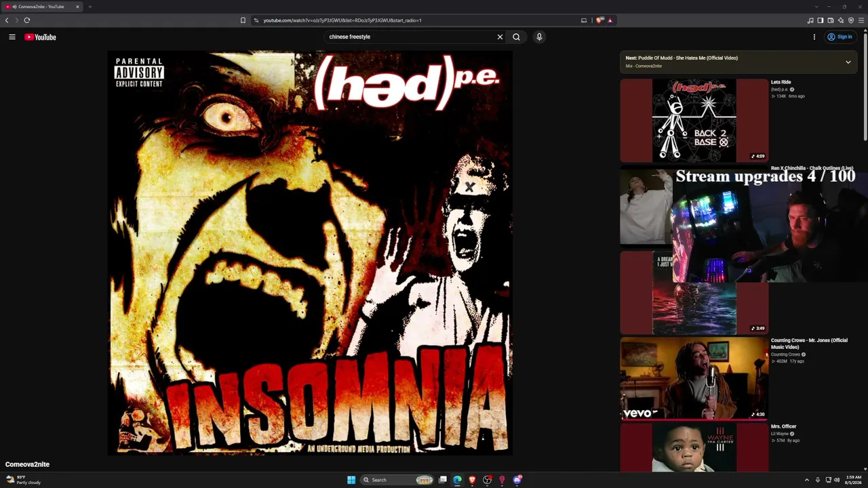Click the Insomnia album art video player
Viewport: 868px width, 488px height.
click(310, 253)
